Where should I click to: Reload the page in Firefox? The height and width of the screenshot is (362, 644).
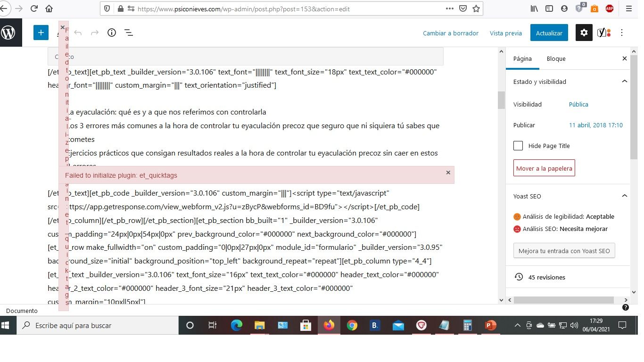34,8
